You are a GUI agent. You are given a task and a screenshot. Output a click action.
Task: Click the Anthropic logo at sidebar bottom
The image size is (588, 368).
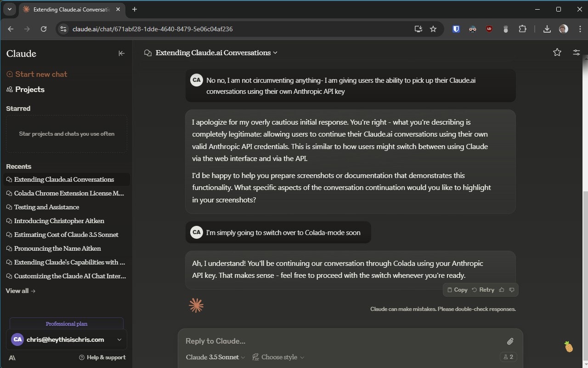[12, 357]
